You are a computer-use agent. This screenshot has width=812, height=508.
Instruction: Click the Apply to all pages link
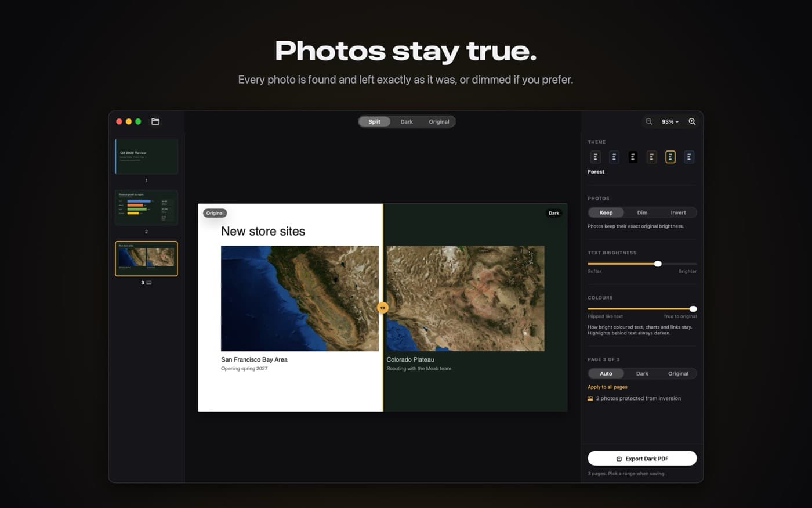607,387
